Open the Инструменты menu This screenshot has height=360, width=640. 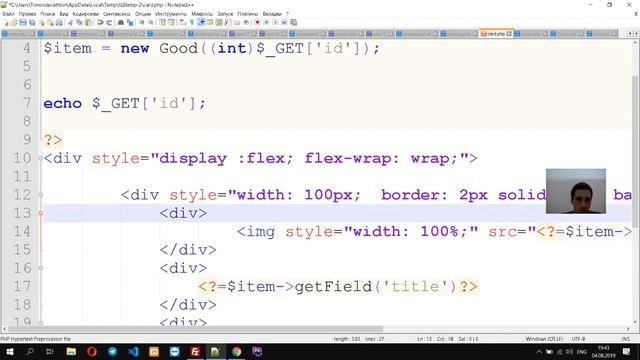[x=171, y=14]
